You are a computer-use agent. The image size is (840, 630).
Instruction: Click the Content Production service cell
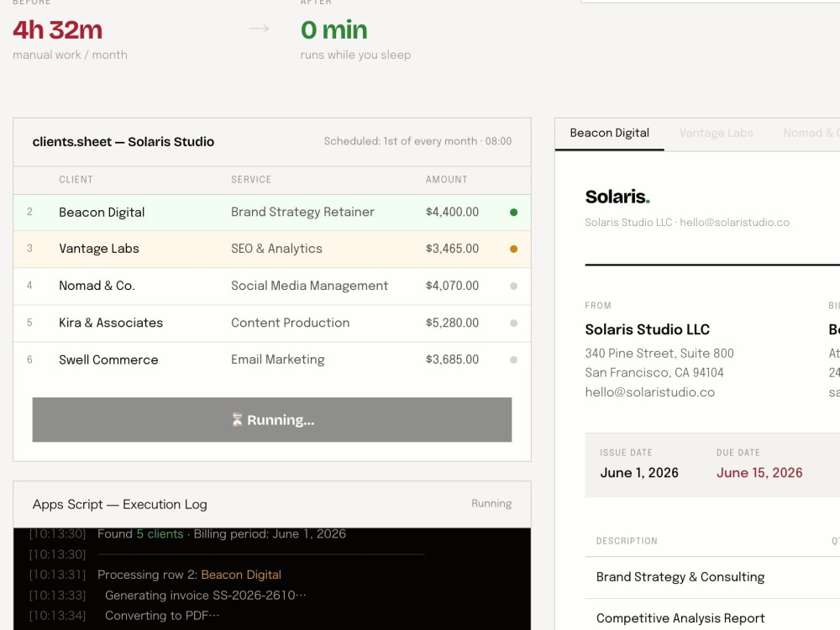[x=290, y=323]
